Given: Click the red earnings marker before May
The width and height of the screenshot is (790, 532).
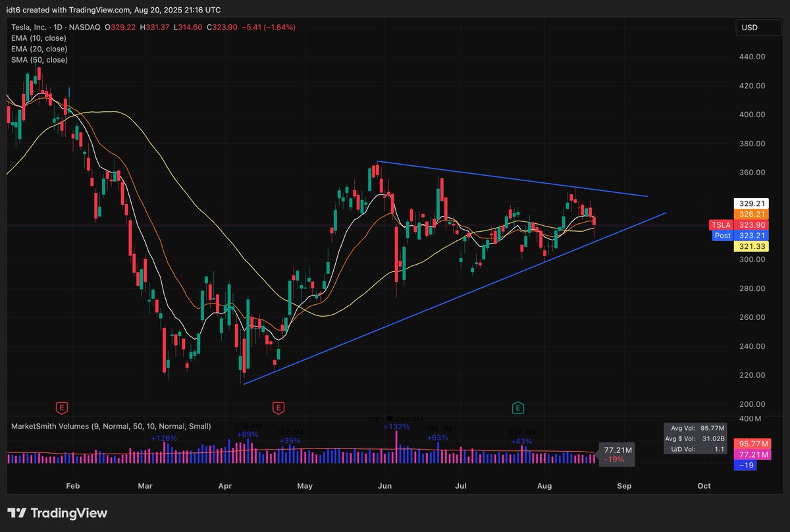Looking at the screenshot, I should point(278,408).
